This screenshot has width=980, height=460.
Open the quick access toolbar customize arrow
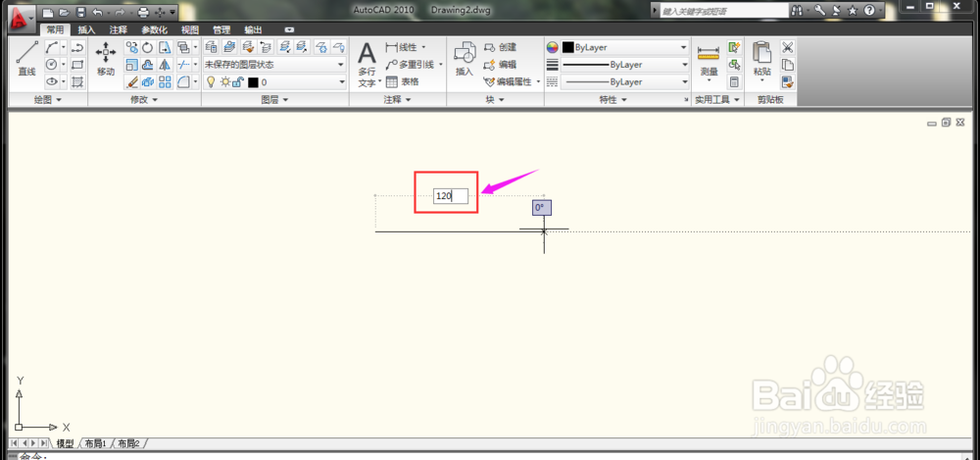(172, 12)
